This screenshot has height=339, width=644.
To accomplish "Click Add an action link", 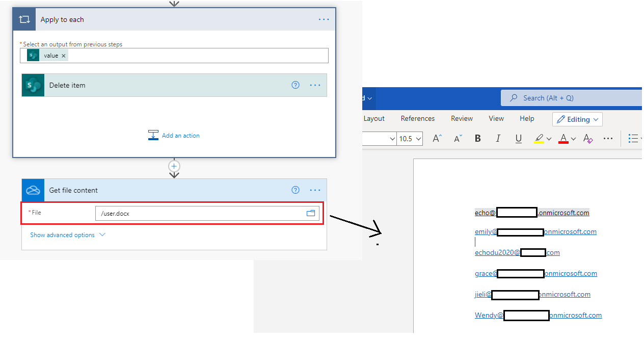I will tap(174, 136).
